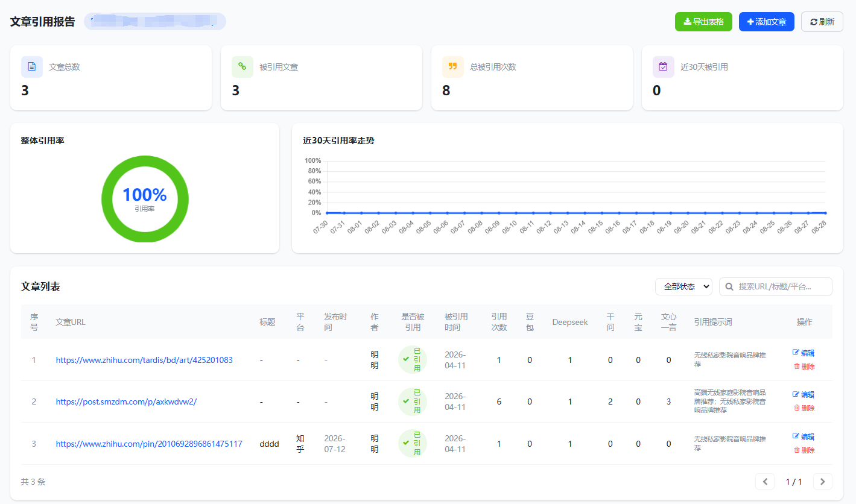Open the 全部状态 status filter dropdown
Screen dimensions: 856x504
coord(683,287)
